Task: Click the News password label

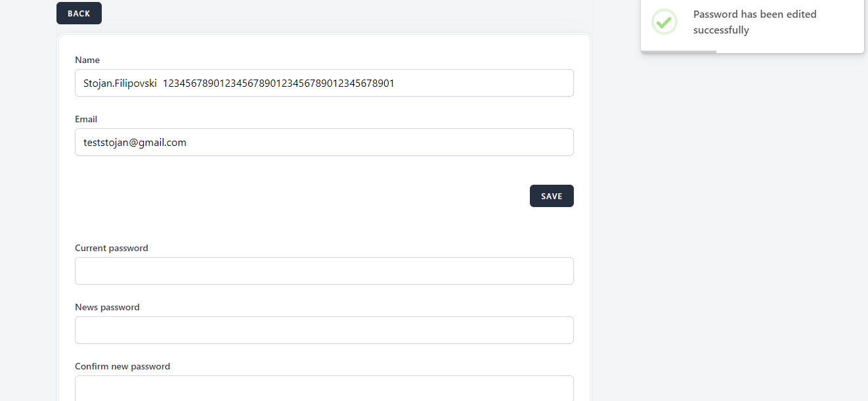Action: pyautogui.click(x=107, y=307)
